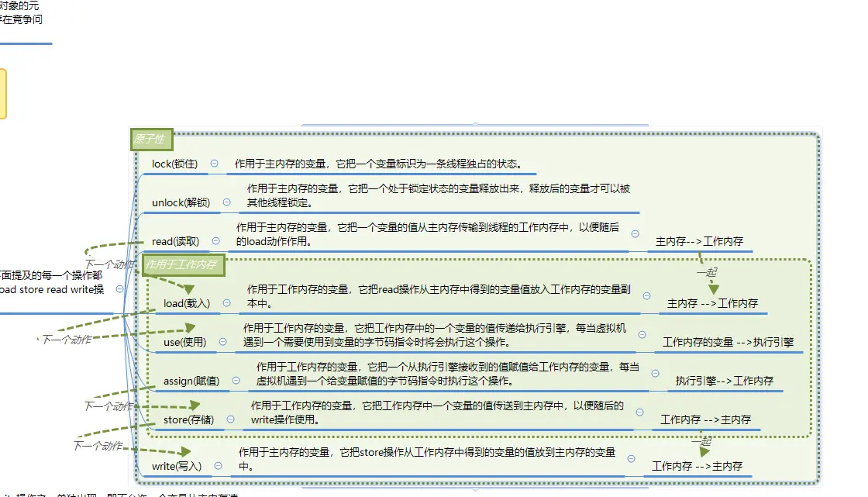
Task: Select the 执行引擎-->工作内存 note
Action: coord(724,381)
